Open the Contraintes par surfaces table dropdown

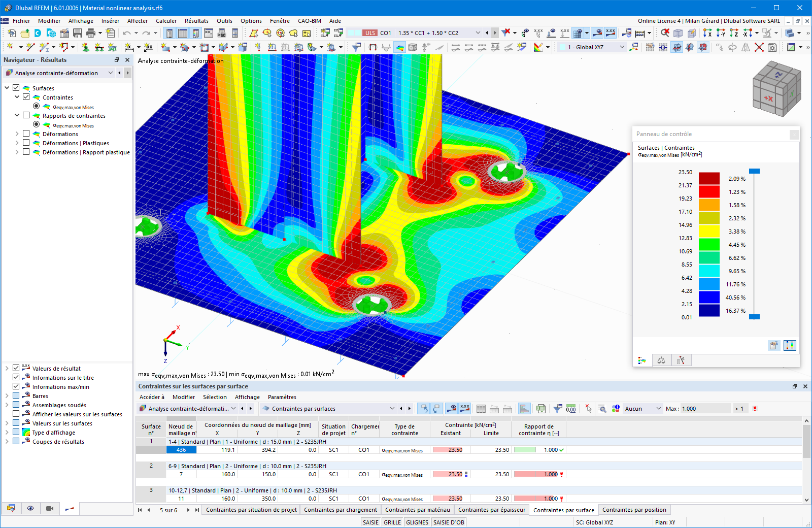coord(392,409)
